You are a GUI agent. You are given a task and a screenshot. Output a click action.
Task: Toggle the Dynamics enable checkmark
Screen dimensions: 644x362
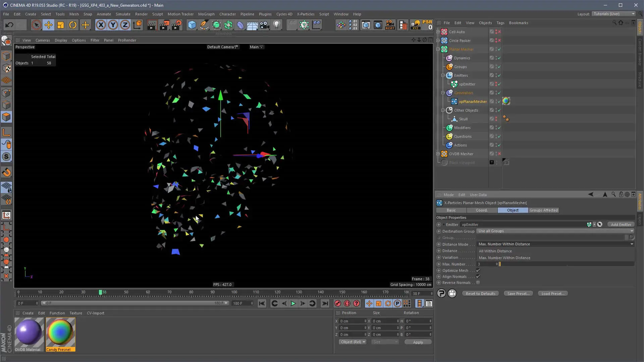point(499,58)
